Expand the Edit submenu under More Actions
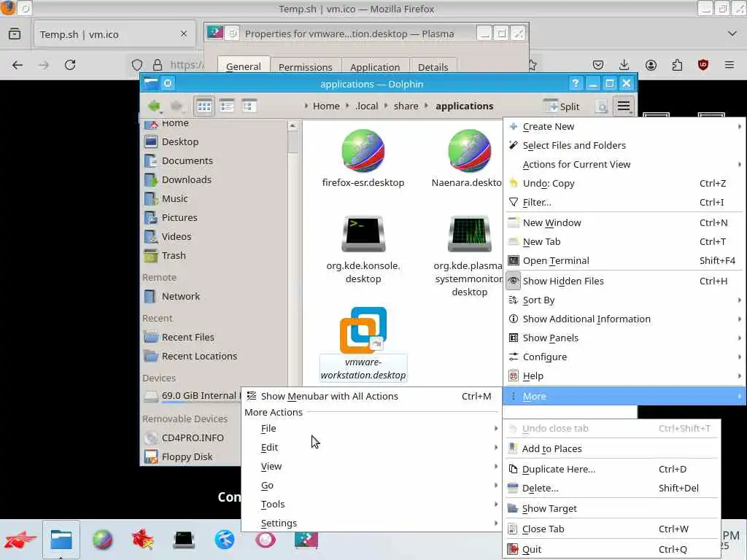 [x=371, y=448]
